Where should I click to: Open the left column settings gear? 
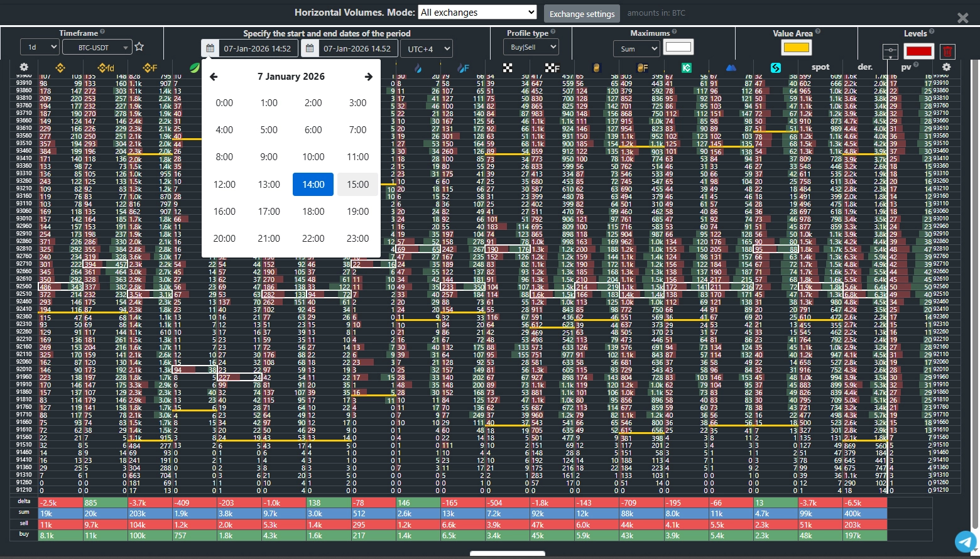(x=24, y=67)
